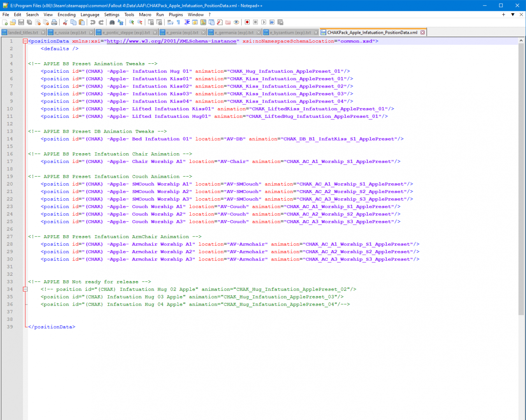Click the Save file icon
This screenshot has height=420, width=526.
[21, 23]
